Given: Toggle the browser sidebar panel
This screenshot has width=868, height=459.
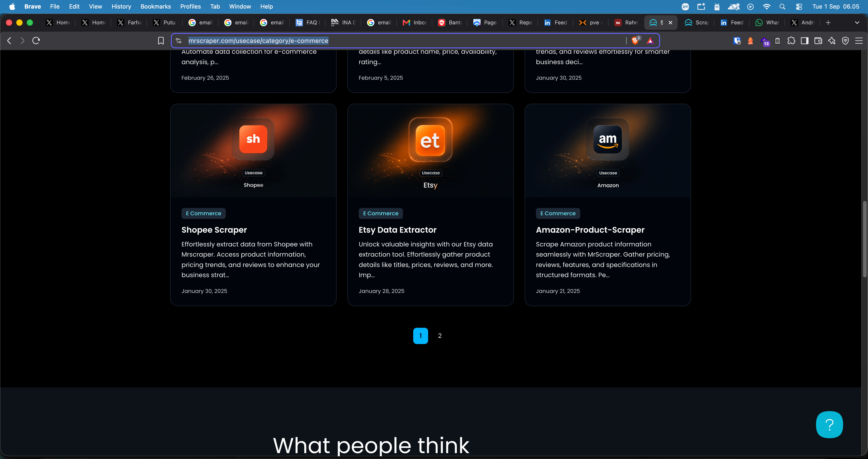Looking at the screenshot, I should point(805,41).
